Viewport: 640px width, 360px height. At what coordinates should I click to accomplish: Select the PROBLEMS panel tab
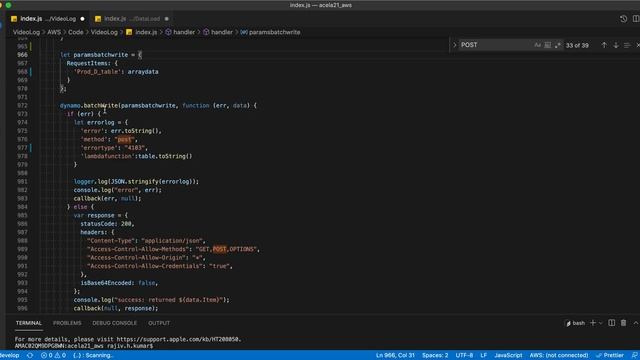click(x=67, y=323)
